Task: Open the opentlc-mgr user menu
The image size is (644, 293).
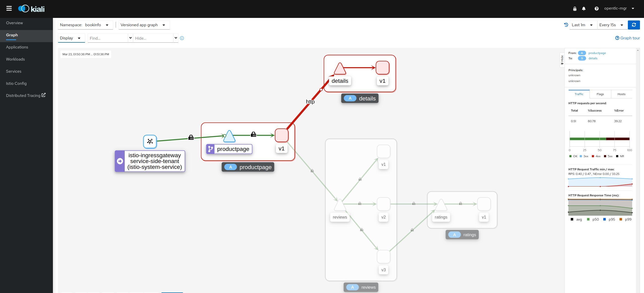Action: click(619, 9)
